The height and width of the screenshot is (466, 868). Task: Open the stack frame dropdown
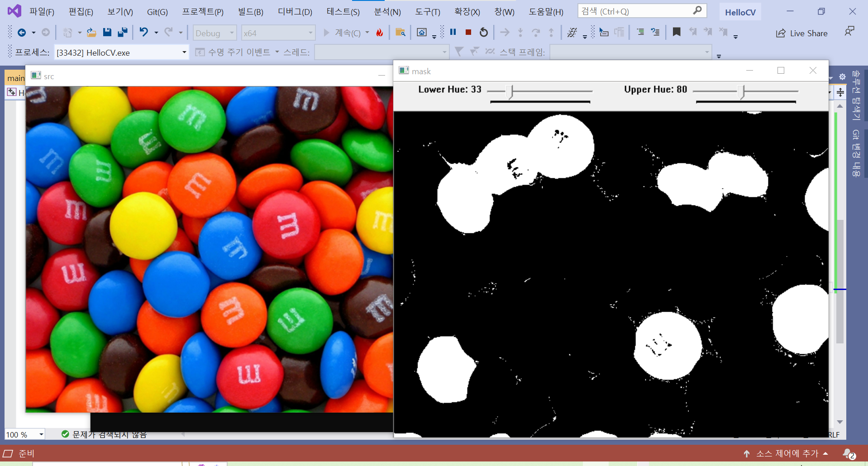(x=631, y=52)
